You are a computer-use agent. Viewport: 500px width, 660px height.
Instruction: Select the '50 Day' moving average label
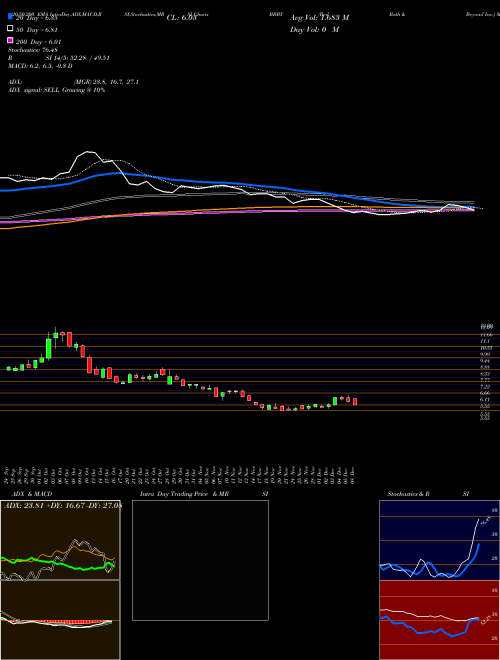click(x=37, y=29)
